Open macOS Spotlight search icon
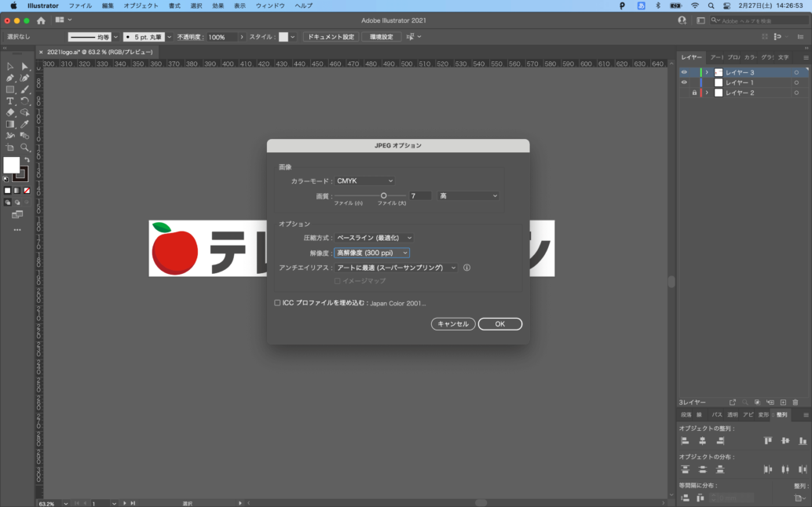The height and width of the screenshot is (507, 812). pos(711,5)
